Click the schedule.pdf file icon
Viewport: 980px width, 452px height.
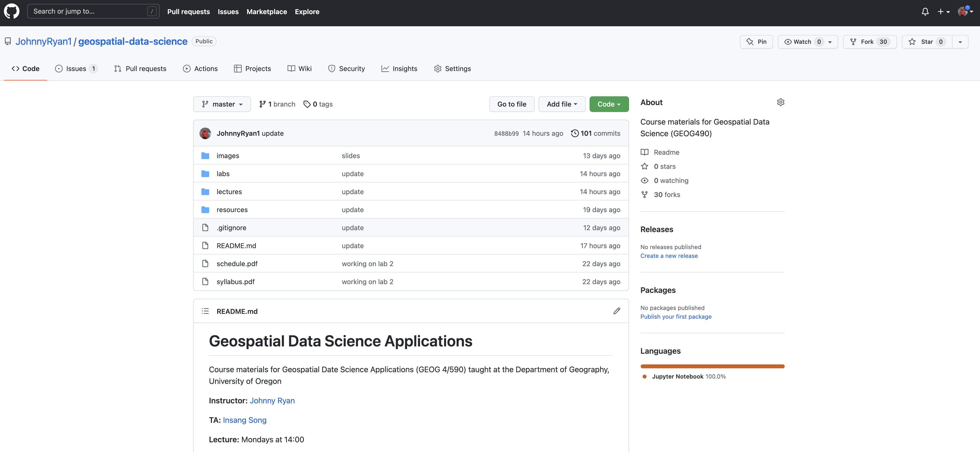206,264
